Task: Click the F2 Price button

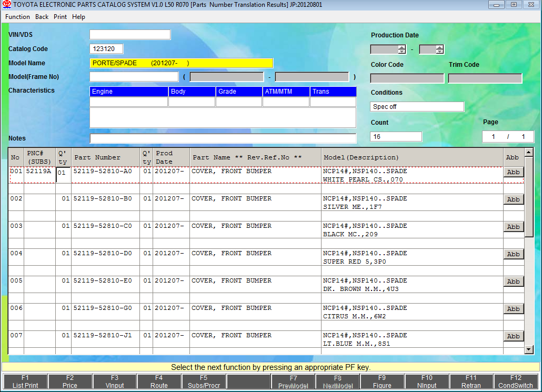Action: click(70, 381)
